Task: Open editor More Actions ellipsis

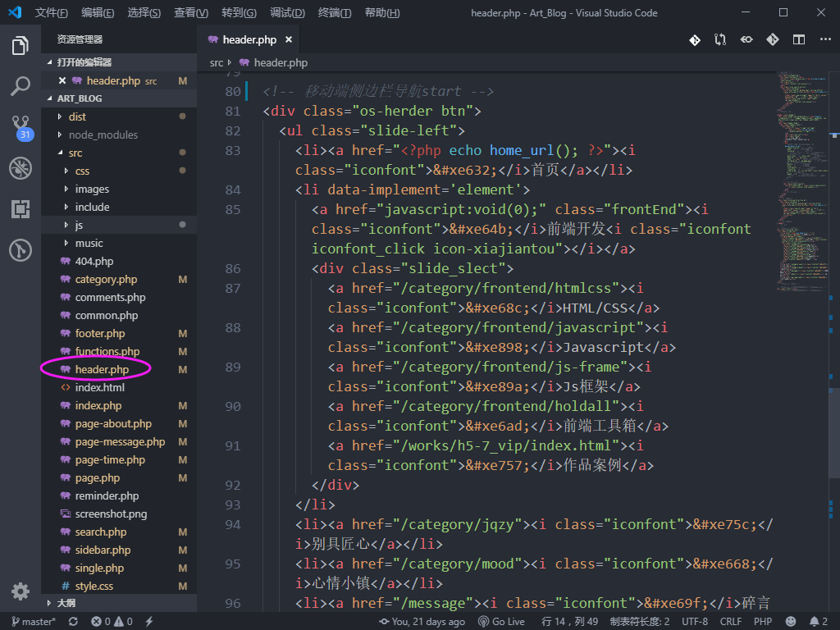Action: tap(824, 39)
